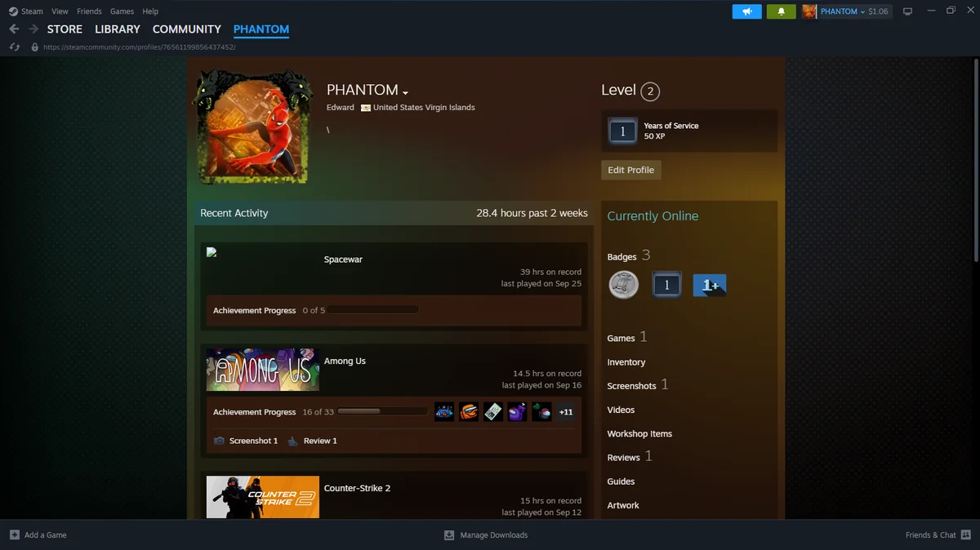Screen dimensions: 980x550
Task: Click the camera icon beside Screenshot 1
Action: [219, 441]
